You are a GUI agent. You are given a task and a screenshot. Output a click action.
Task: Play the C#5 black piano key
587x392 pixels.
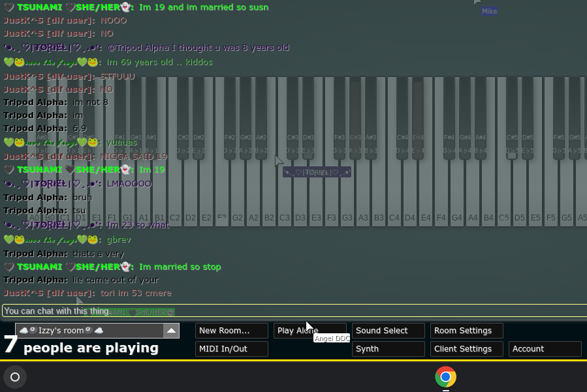[x=512, y=118]
